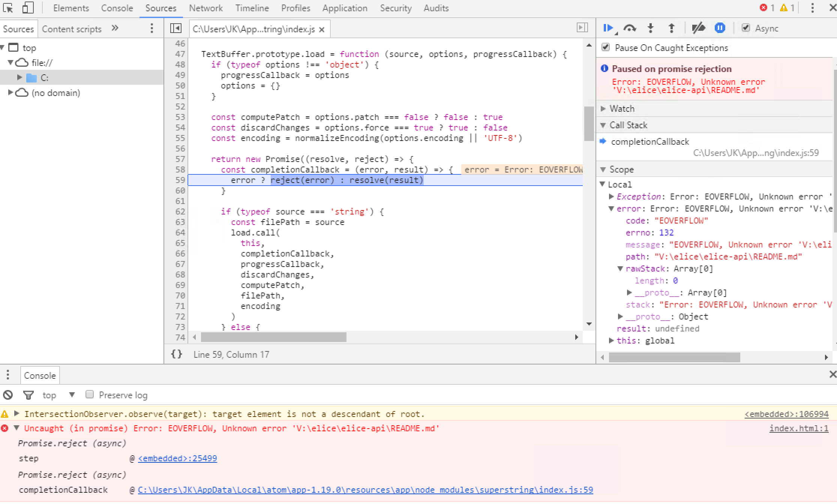Viewport: 837px width, 504px height.
Task: Toggle pause on exceptions
Action: click(x=720, y=28)
